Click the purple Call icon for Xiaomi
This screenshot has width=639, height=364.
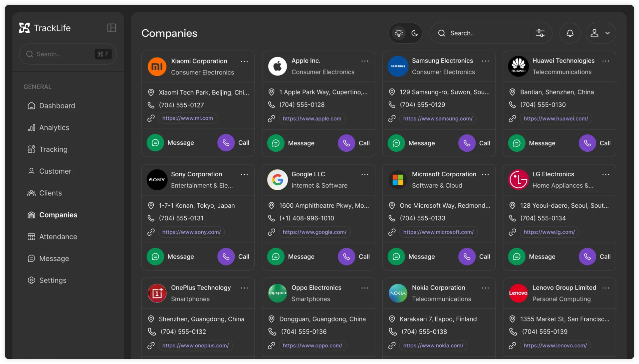pos(226,143)
